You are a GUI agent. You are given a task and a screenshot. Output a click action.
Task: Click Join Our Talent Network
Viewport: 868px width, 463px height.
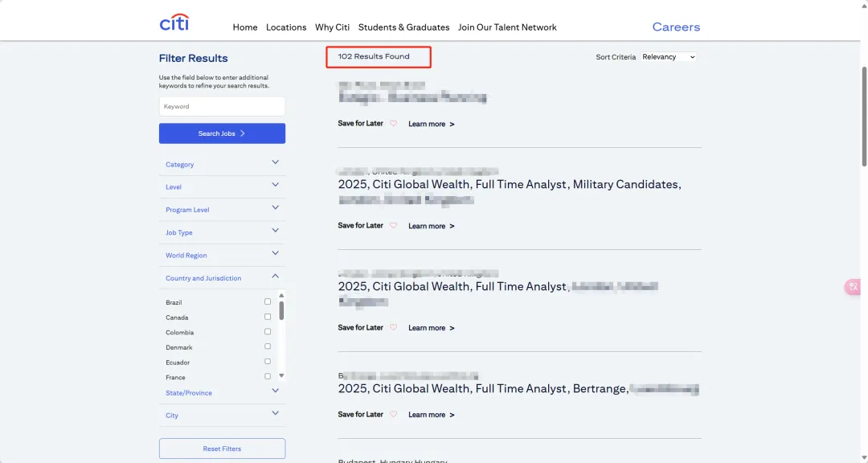[507, 27]
